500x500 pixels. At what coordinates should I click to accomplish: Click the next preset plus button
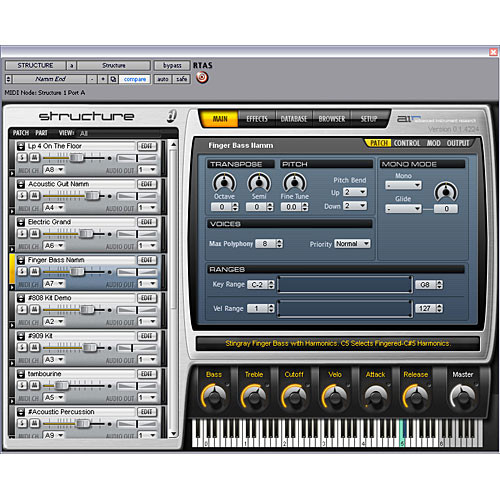[103, 79]
